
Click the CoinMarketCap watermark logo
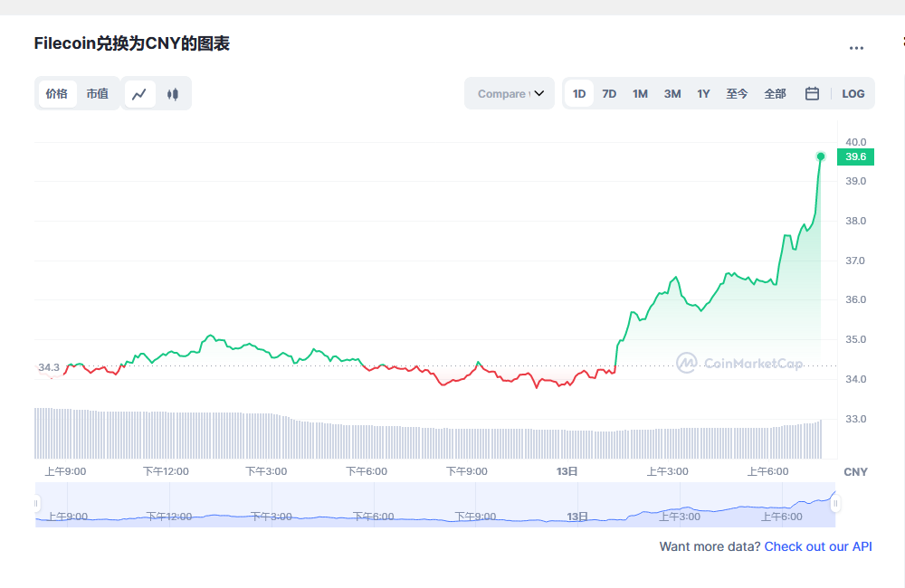[739, 364]
